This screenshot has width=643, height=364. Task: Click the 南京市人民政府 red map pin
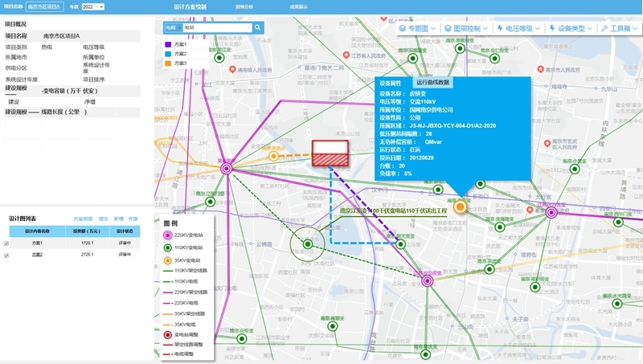point(540,69)
